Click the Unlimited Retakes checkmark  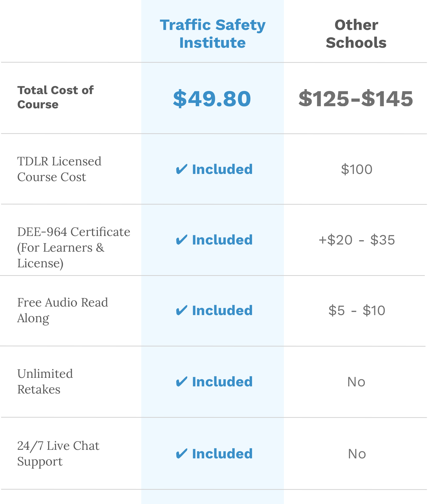[181, 382]
